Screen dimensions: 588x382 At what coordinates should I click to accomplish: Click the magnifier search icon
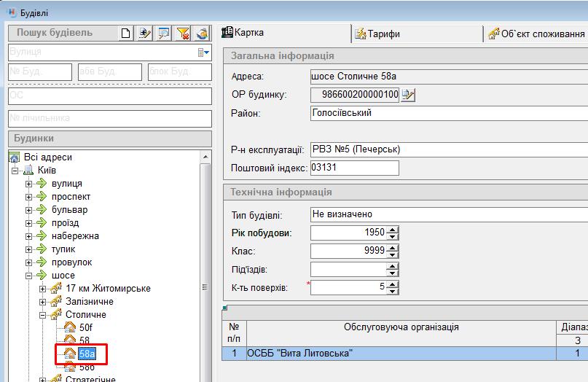pyautogui.click(x=164, y=33)
